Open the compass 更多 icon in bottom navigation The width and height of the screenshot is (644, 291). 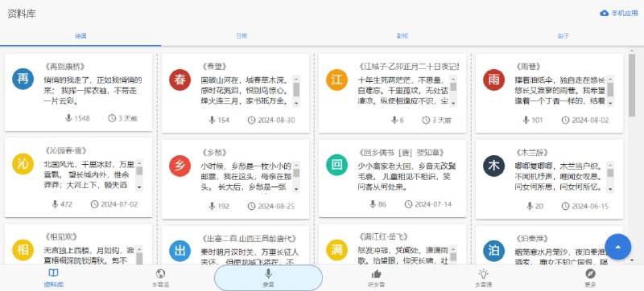590,273
